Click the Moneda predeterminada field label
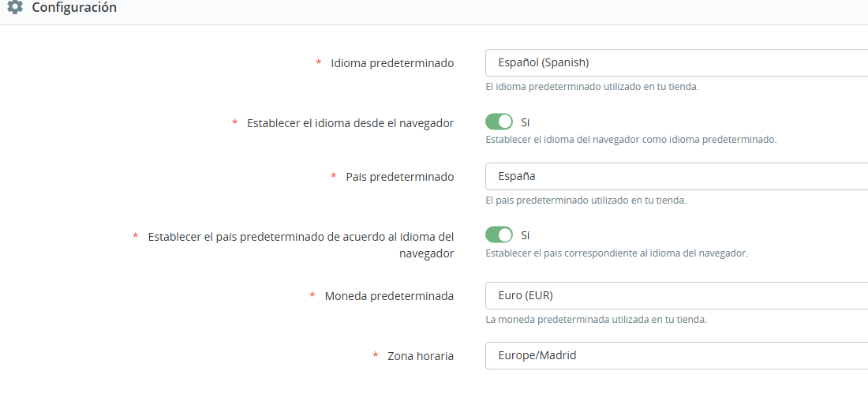Image resolution: width=868 pixels, height=405 pixels. [389, 296]
